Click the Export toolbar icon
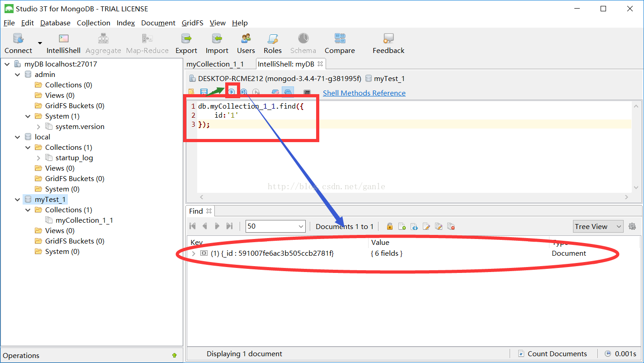Screen dimensions: 644x363 coord(186,43)
